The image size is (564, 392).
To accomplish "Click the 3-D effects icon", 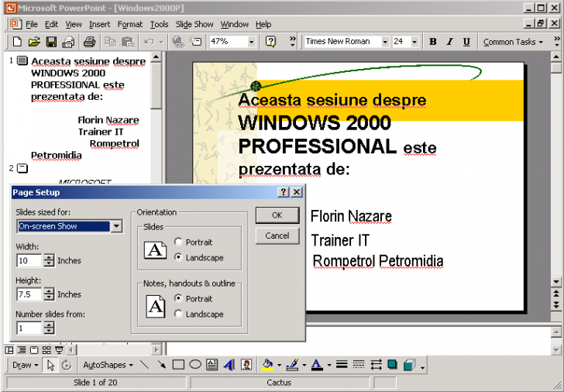I will click(x=409, y=365).
